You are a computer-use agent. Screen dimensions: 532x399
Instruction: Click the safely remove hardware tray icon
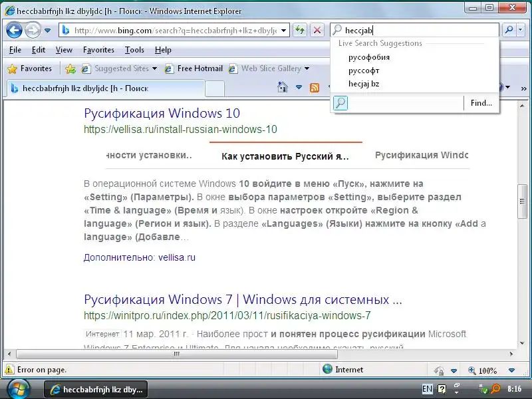click(483, 390)
